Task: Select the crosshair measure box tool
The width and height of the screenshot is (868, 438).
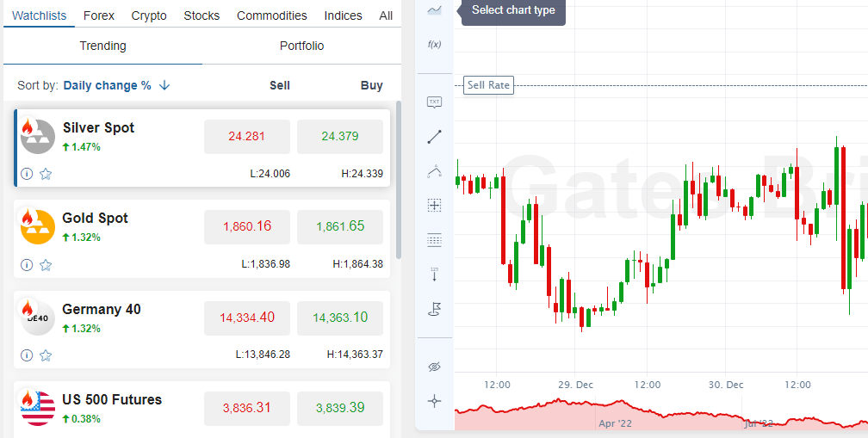Action: click(x=434, y=205)
